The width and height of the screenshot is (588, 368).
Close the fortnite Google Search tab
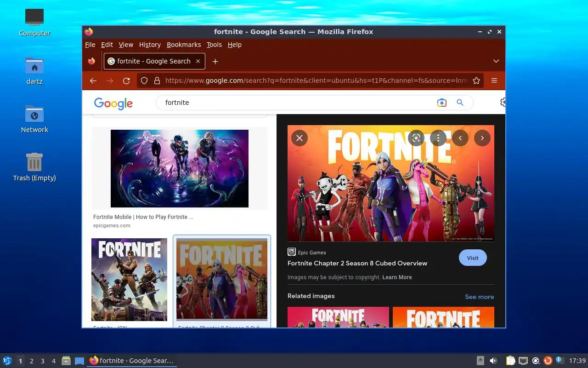[198, 61]
